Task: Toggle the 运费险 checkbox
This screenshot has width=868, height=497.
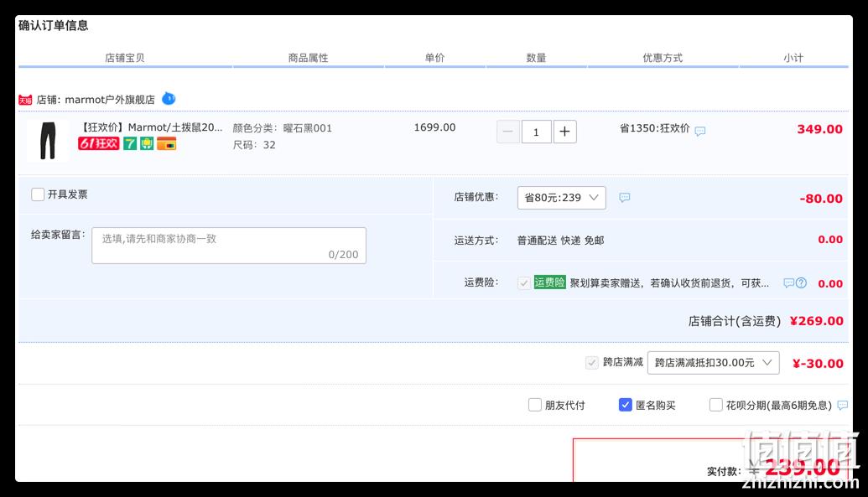Action: (x=523, y=282)
